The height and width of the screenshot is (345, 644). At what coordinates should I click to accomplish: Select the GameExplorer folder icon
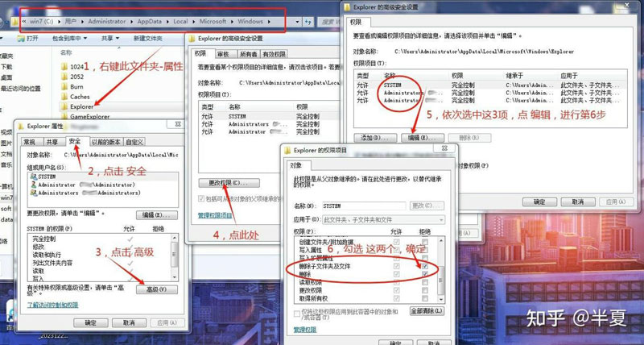pyautogui.click(x=64, y=116)
